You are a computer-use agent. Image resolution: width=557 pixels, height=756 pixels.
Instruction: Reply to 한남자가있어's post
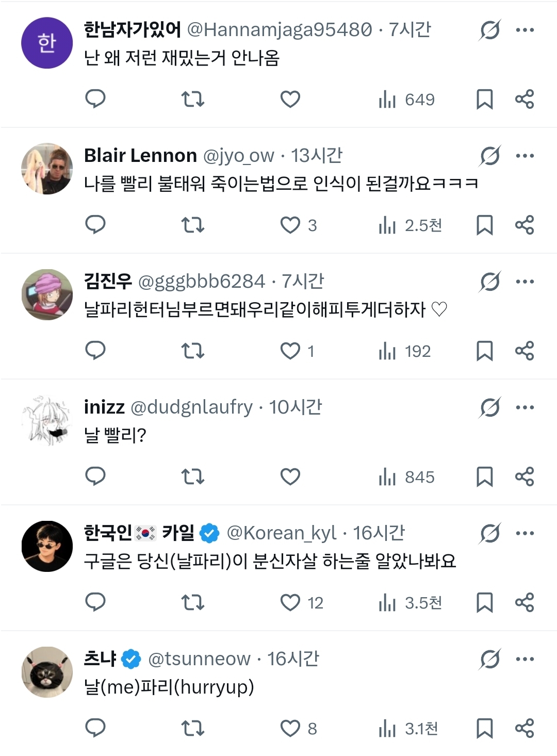pos(95,98)
